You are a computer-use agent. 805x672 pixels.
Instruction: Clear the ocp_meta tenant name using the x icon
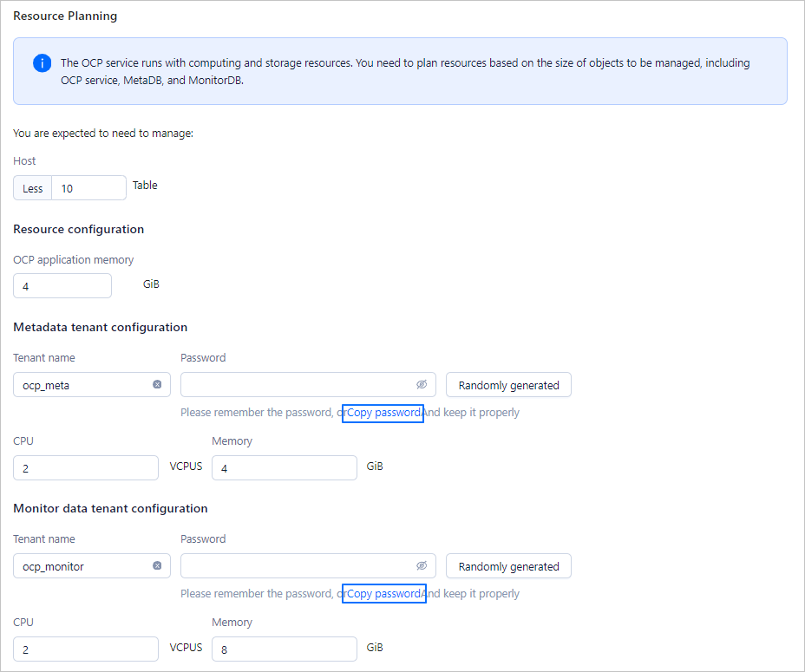coord(157,384)
